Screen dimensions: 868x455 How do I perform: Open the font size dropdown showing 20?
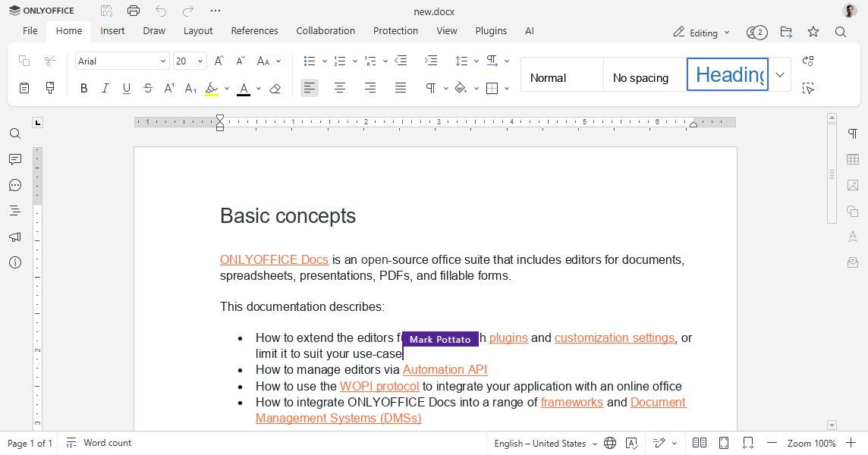[190, 61]
